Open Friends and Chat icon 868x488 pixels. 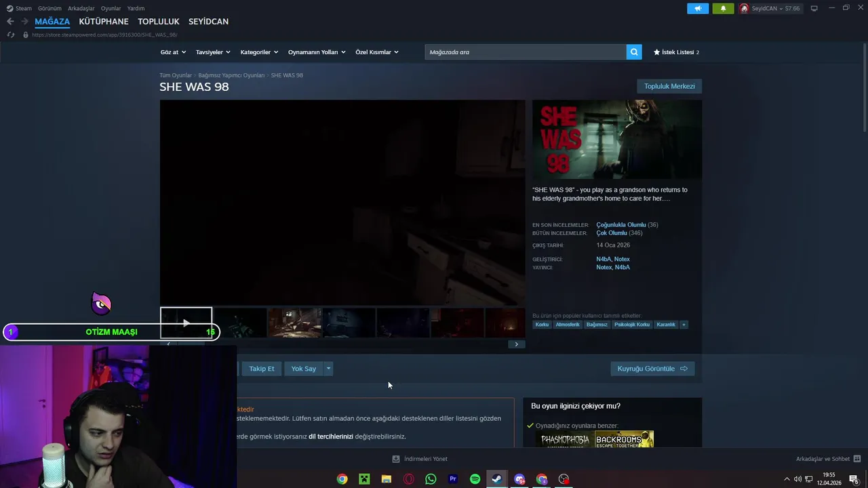[x=857, y=459]
